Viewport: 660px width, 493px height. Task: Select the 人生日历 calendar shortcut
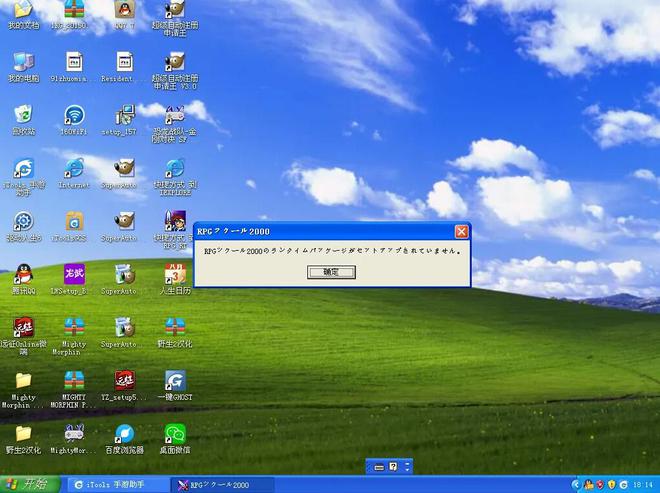pos(175,280)
